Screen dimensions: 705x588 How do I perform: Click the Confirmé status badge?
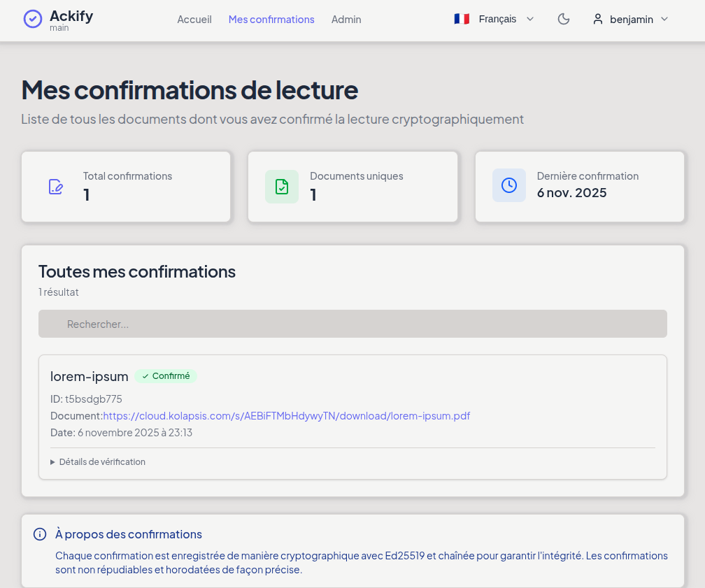(x=166, y=376)
